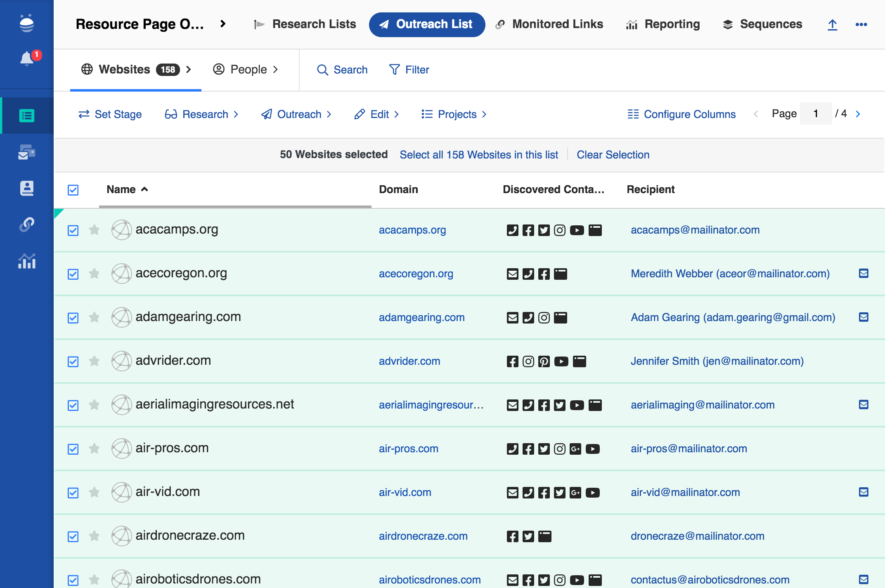Star the adamgearing.com website
The width and height of the screenshot is (885, 588).
click(x=94, y=317)
